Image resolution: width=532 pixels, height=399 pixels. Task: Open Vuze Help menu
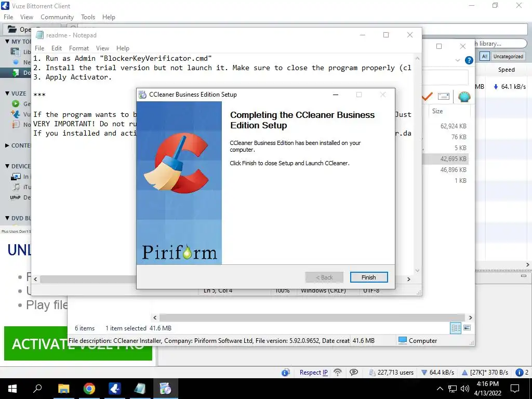[x=109, y=17]
